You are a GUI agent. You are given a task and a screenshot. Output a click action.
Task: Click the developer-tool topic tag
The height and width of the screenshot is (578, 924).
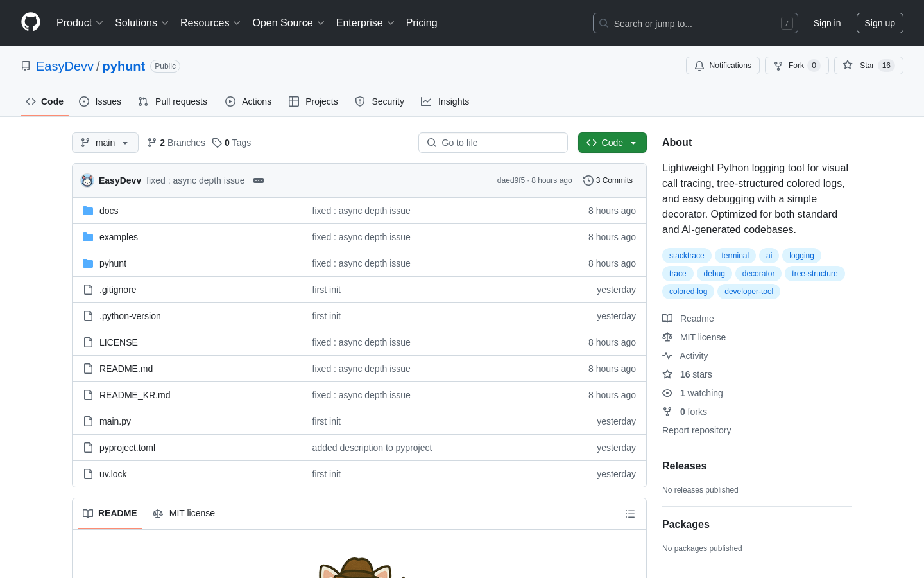[749, 292]
